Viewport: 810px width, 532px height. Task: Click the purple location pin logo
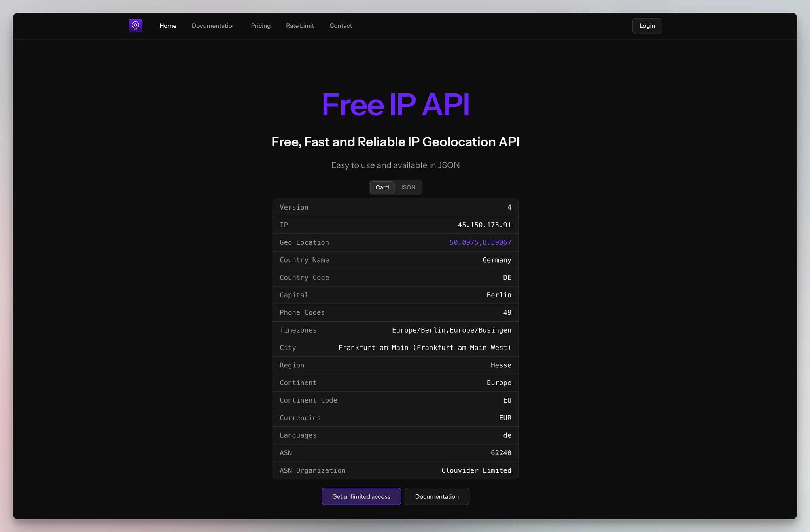[135, 26]
